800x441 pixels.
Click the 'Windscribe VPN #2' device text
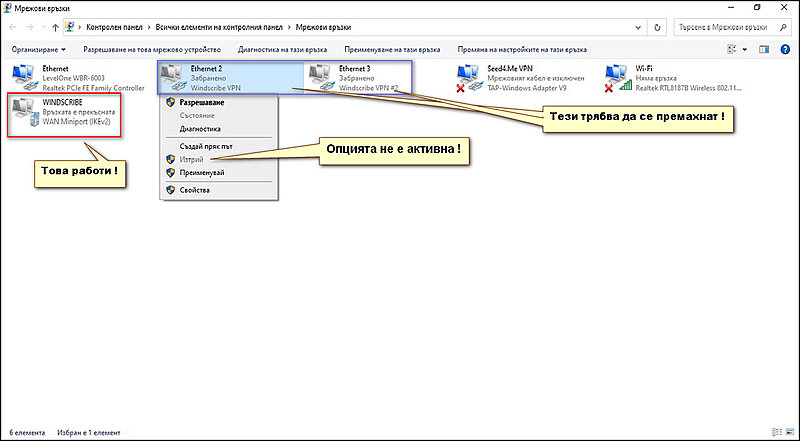[x=368, y=87]
